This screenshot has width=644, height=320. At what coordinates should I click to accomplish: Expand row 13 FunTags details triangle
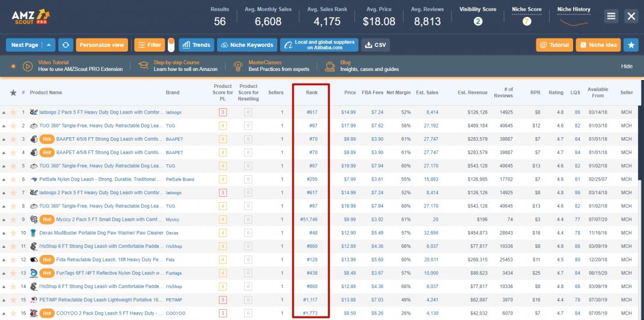point(4,273)
